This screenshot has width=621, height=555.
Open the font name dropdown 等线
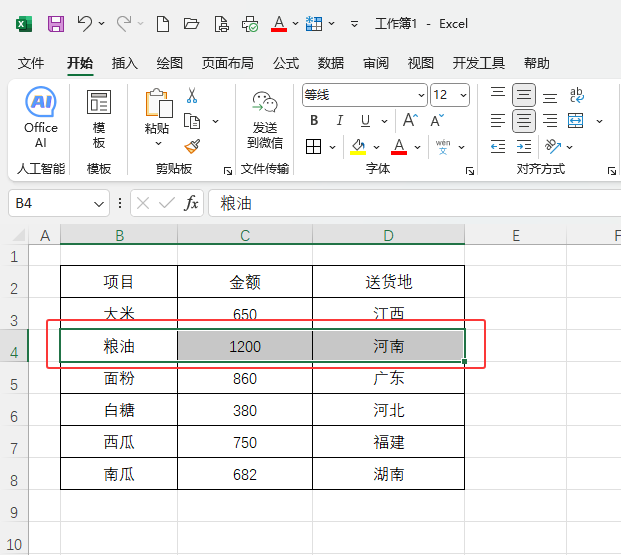pos(421,95)
